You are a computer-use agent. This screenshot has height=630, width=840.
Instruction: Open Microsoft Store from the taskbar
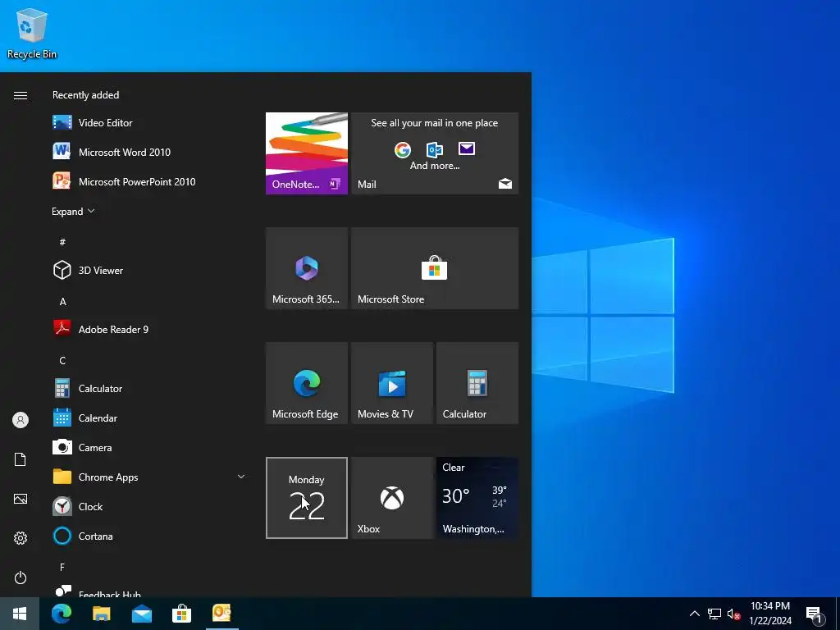coord(181,614)
